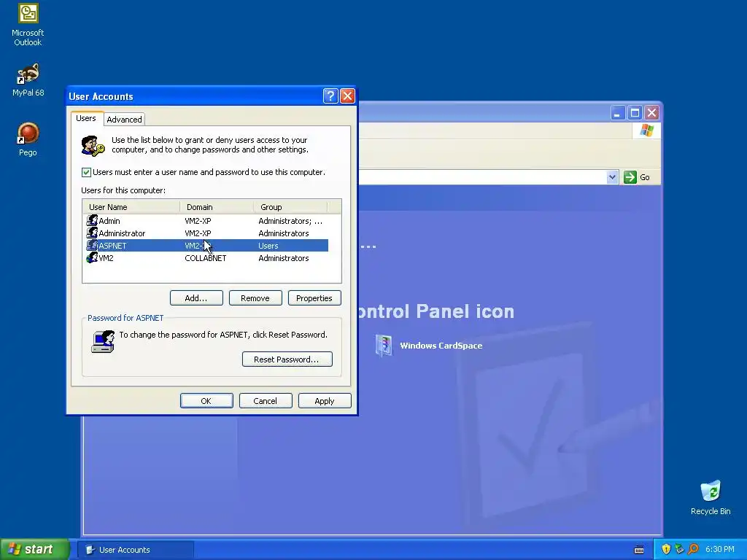Click the Password for ASPNET computer icon

(103, 341)
